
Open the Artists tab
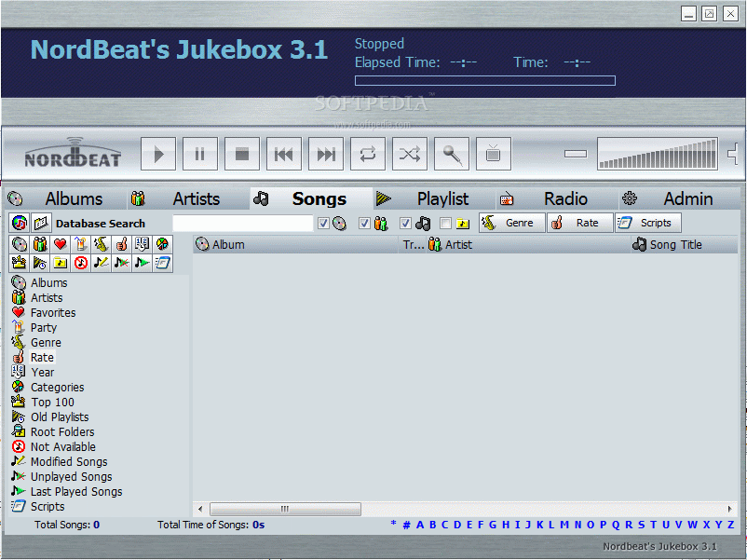pos(189,198)
